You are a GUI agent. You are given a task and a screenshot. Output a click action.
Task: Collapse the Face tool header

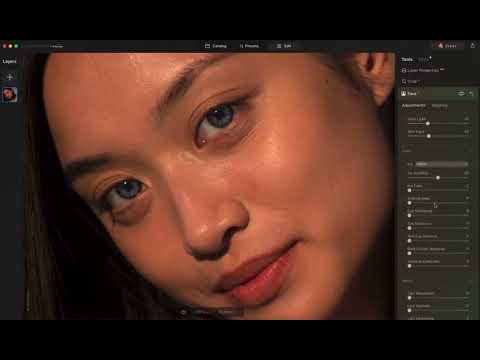tap(437, 94)
